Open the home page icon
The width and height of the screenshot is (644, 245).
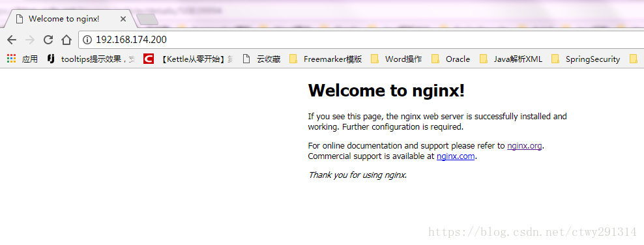tap(66, 40)
